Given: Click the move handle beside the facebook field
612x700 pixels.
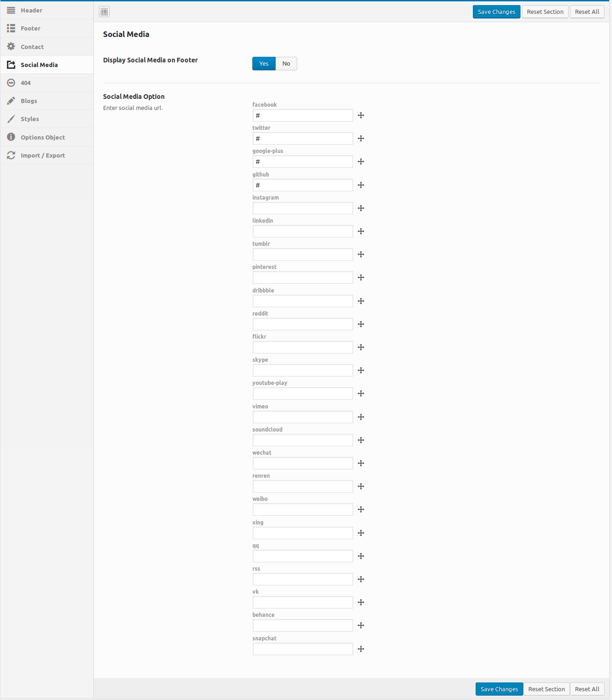Looking at the screenshot, I should click(x=361, y=116).
